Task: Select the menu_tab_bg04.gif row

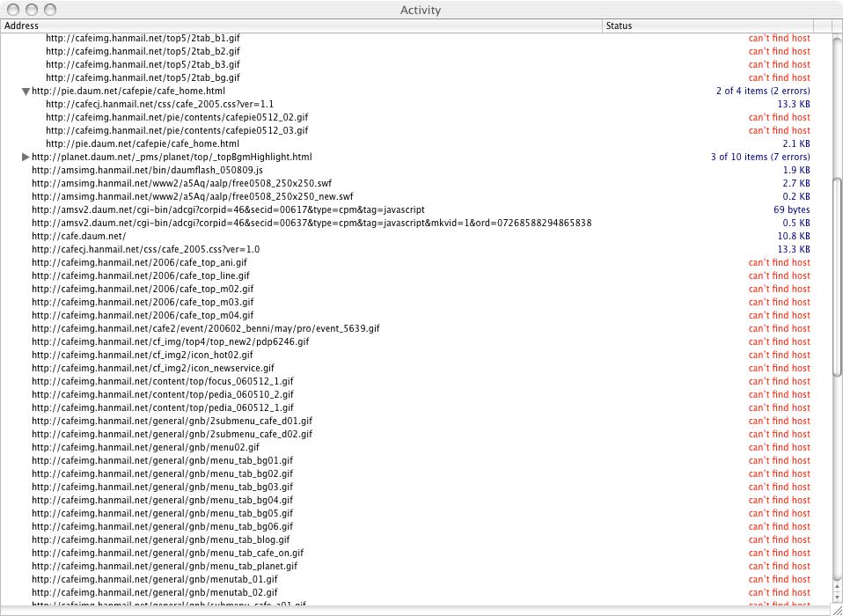Action: click(x=416, y=501)
